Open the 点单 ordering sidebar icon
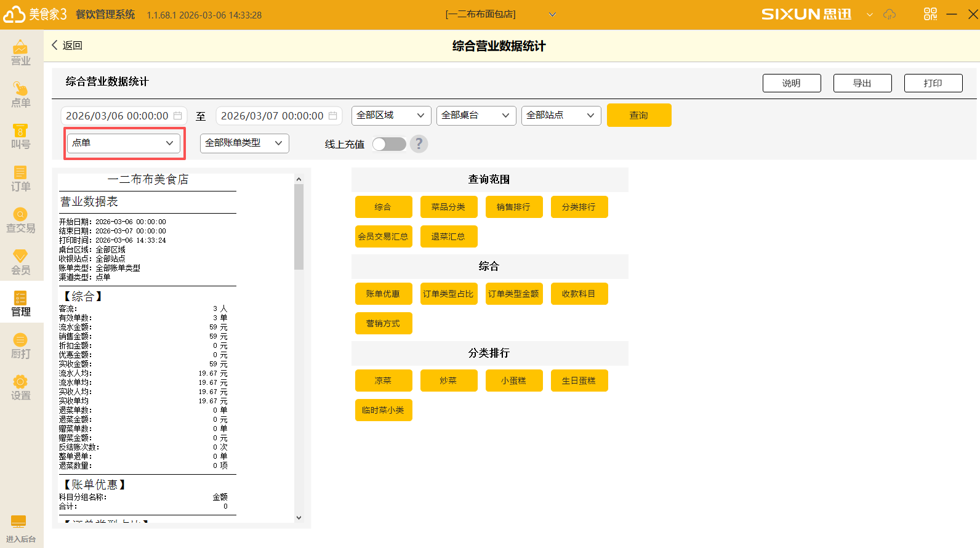Viewport: 980px width, 548px height. click(x=20, y=94)
